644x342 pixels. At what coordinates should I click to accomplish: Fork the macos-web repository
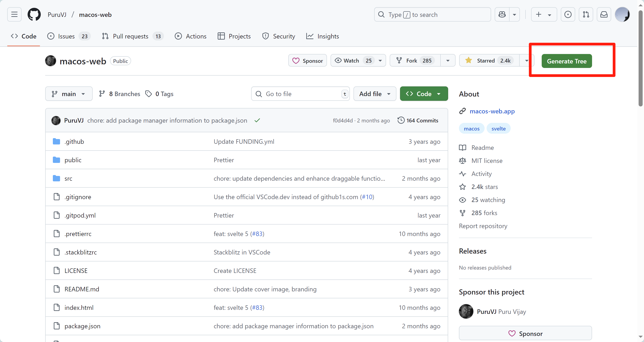tap(415, 61)
